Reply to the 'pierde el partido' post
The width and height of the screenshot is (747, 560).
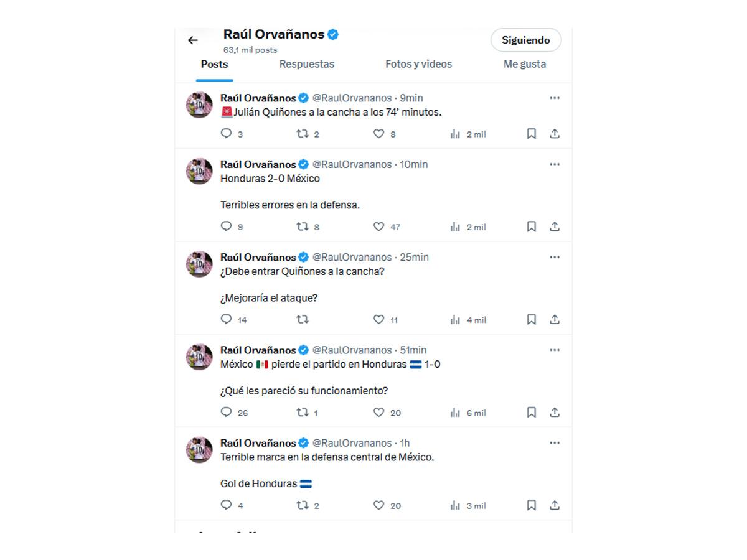click(x=227, y=413)
